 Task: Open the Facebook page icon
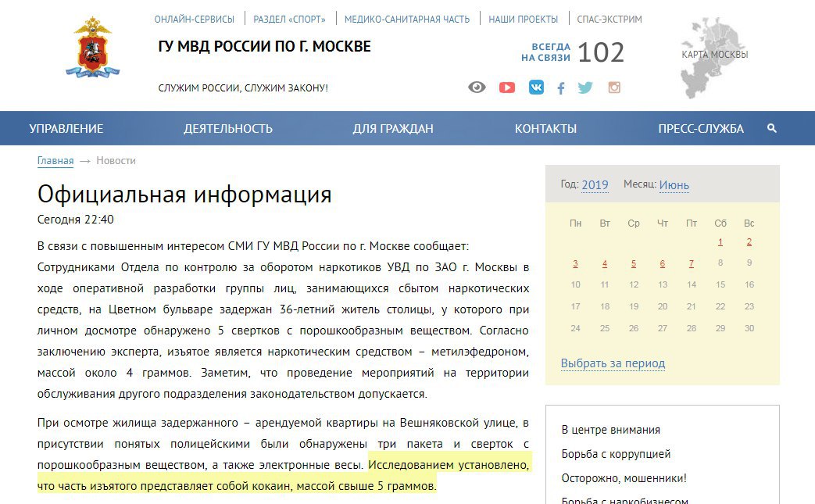click(561, 88)
